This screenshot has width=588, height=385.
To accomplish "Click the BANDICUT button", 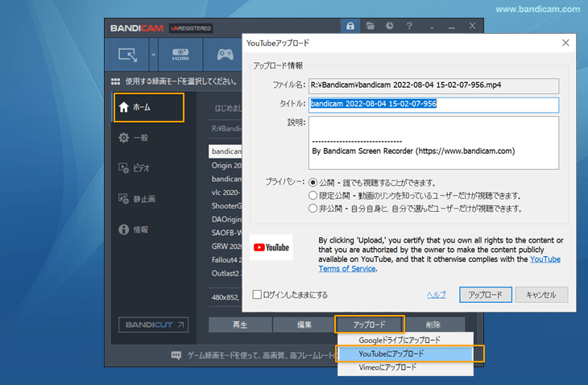I will 153,325.
